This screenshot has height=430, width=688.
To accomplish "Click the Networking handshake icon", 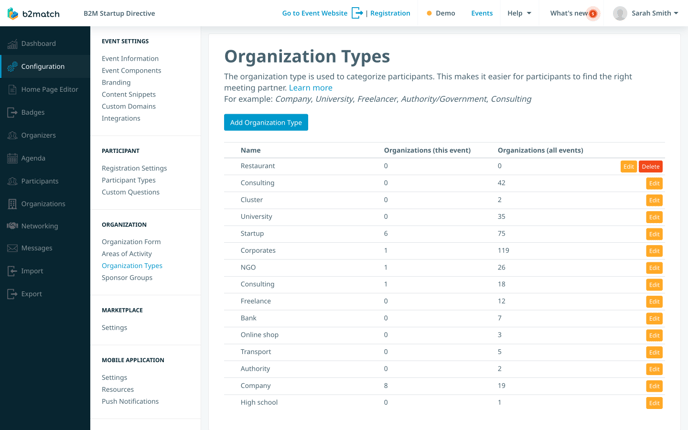I will pos(12,226).
